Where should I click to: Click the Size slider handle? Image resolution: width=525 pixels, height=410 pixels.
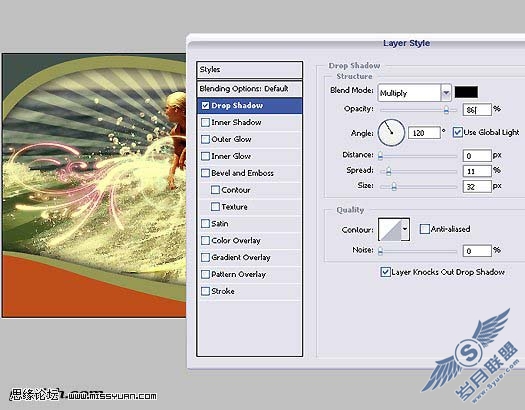point(394,187)
